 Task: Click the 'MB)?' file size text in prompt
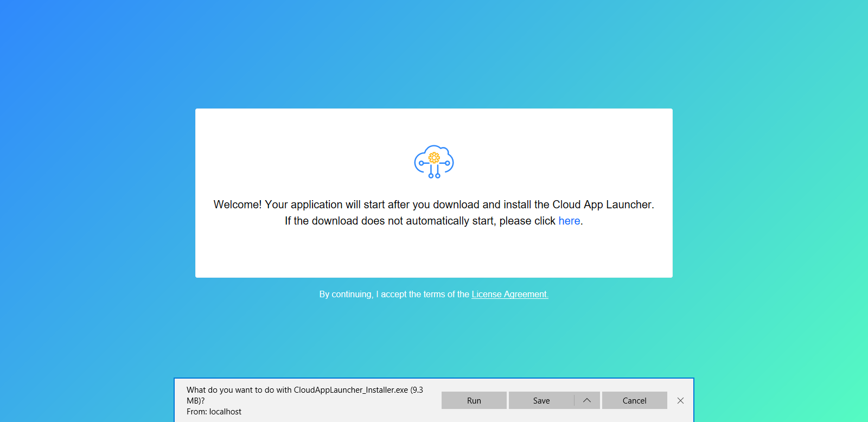click(195, 401)
